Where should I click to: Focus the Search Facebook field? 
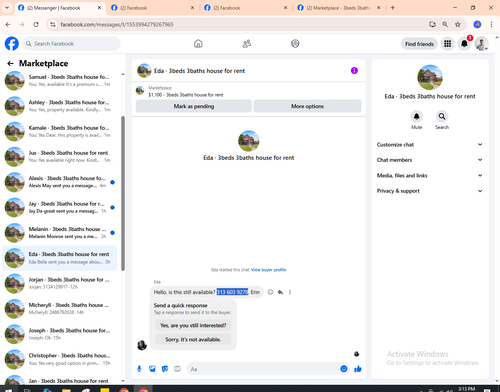(71, 44)
